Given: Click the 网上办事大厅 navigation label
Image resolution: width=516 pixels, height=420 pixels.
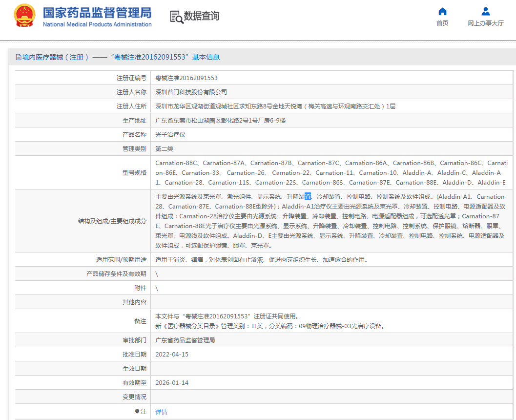Looking at the screenshot, I should pyautogui.click(x=485, y=23).
